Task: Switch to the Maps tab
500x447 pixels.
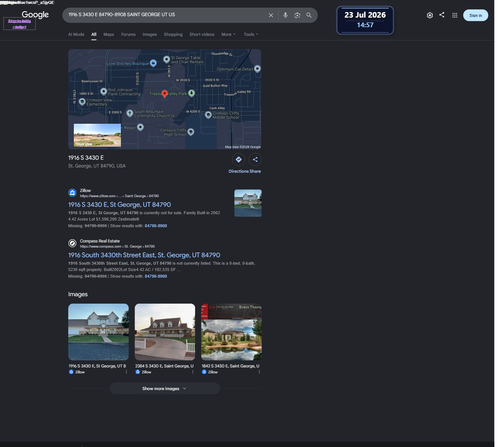Action: coord(109,34)
